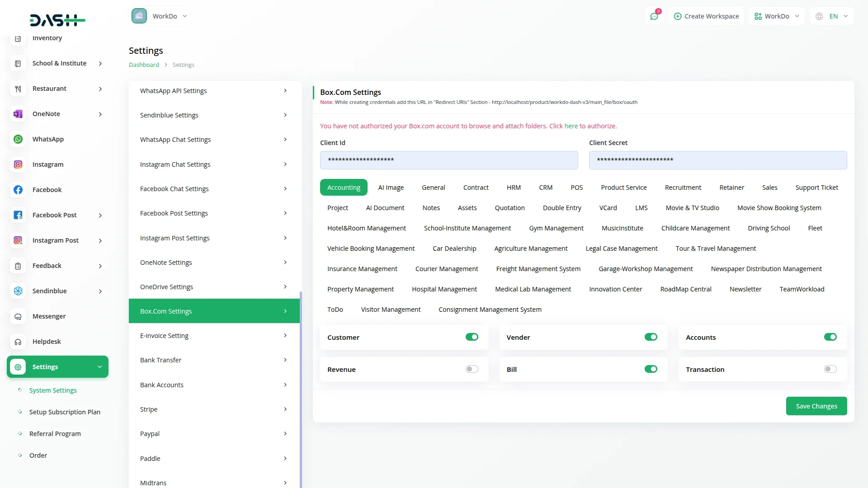
Task: Click the Helpdesk headset icon
Action: tap(18, 342)
